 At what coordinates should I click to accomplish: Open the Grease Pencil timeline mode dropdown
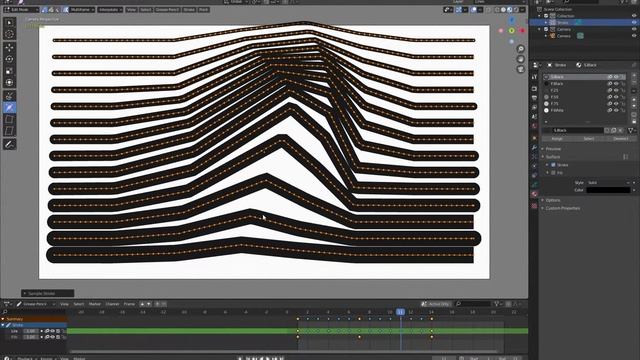pos(36,304)
